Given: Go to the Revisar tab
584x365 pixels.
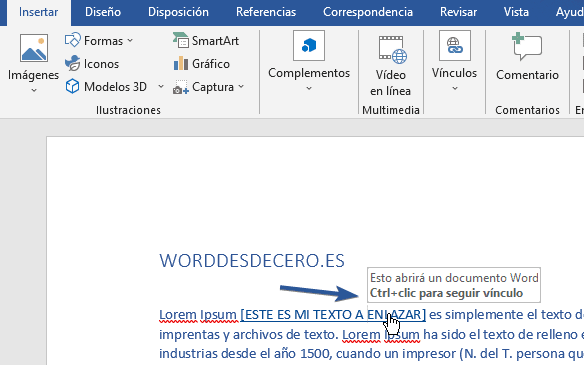Looking at the screenshot, I should 458,12.
